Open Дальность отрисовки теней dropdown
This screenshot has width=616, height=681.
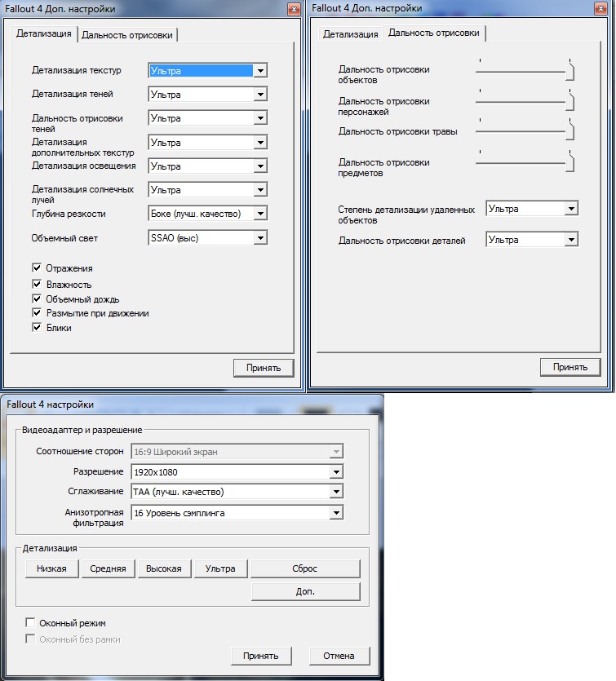click(208, 118)
